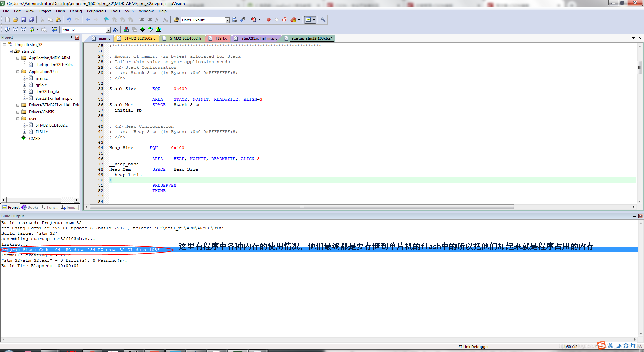Switch to stm32f1xx_hal_msp.c tab

click(257, 38)
